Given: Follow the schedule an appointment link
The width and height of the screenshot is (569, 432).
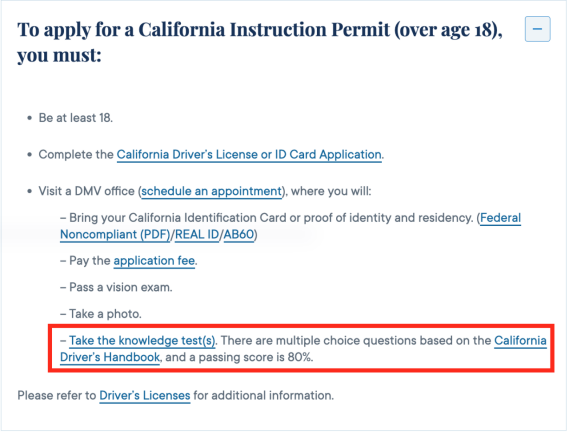Looking at the screenshot, I should (x=212, y=191).
